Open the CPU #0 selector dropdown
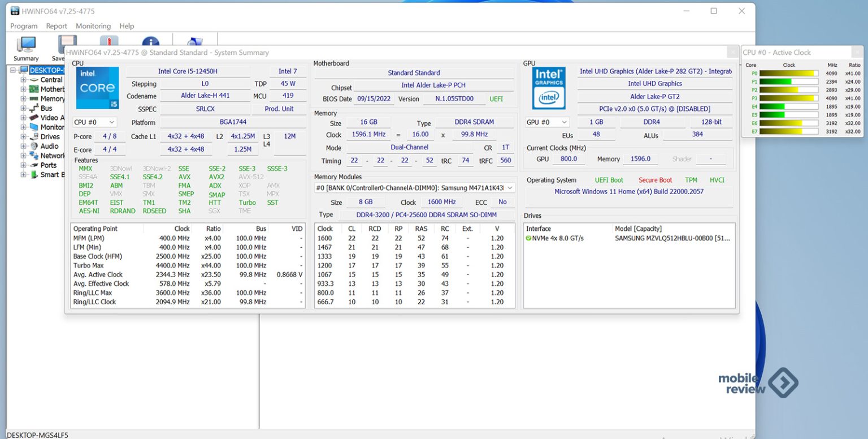The image size is (868, 439). pos(95,122)
